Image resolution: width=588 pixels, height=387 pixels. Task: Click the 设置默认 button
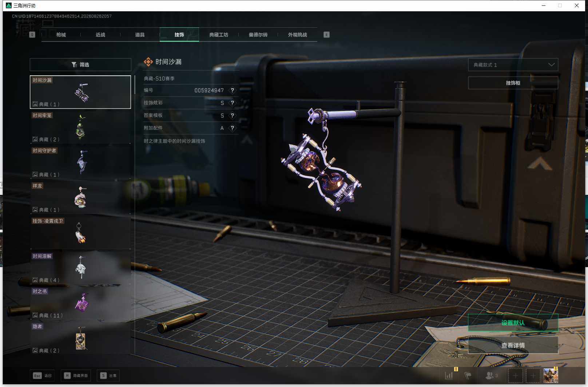(513, 323)
